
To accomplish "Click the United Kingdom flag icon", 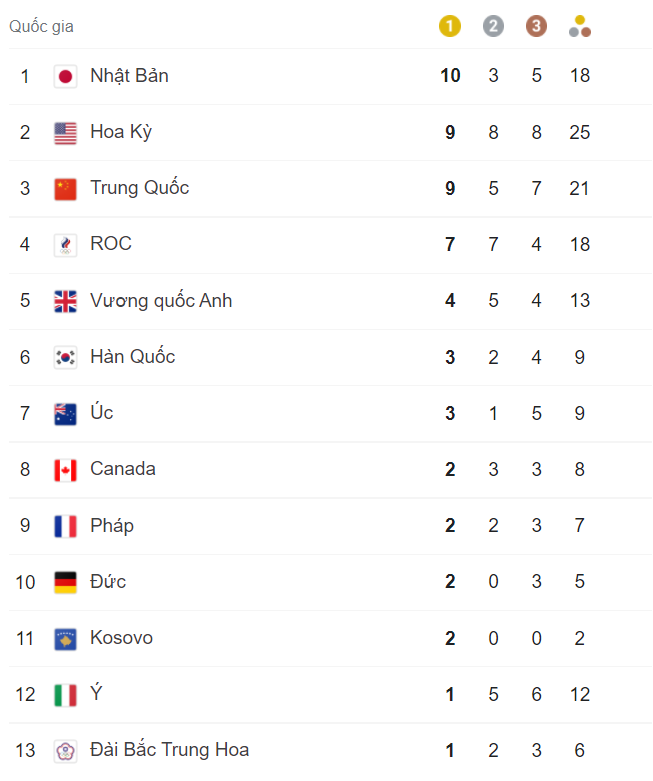I will coord(65,301).
